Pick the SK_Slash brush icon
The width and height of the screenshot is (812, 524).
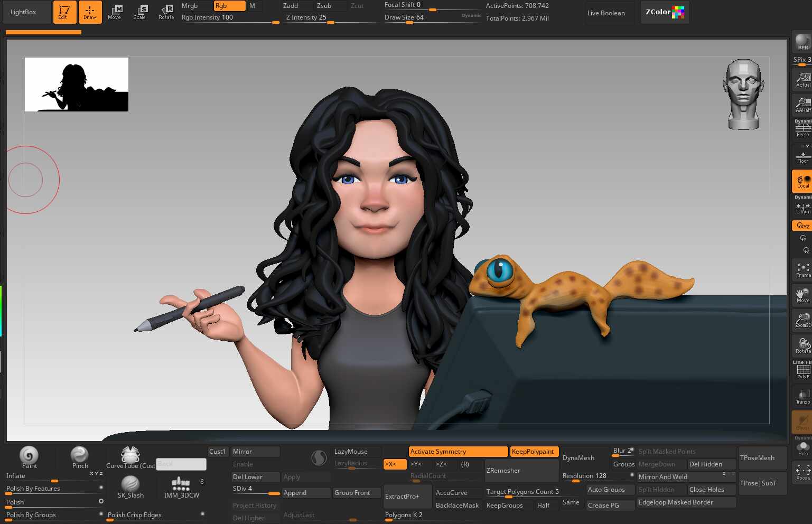pyautogui.click(x=130, y=486)
